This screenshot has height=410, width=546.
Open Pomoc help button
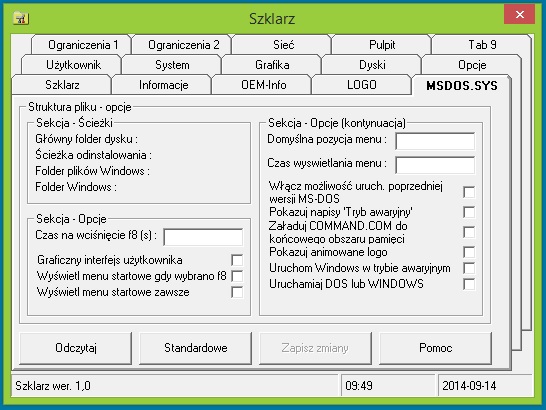(435, 348)
